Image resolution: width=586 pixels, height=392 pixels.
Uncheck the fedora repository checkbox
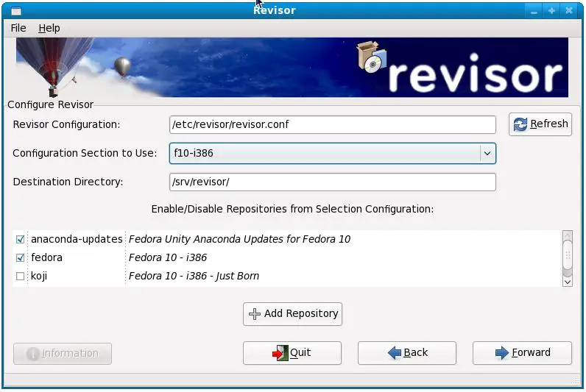tap(20, 257)
